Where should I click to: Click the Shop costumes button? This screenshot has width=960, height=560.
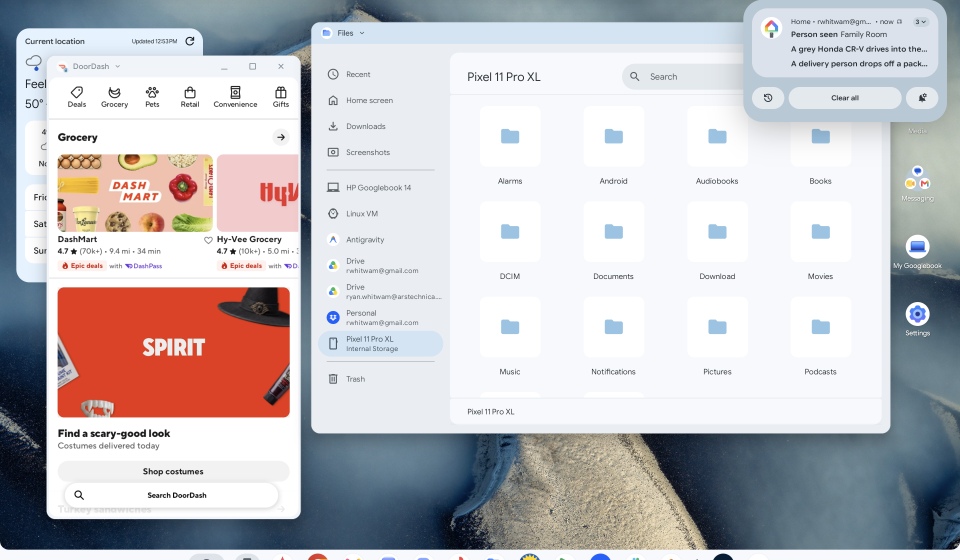173,471
